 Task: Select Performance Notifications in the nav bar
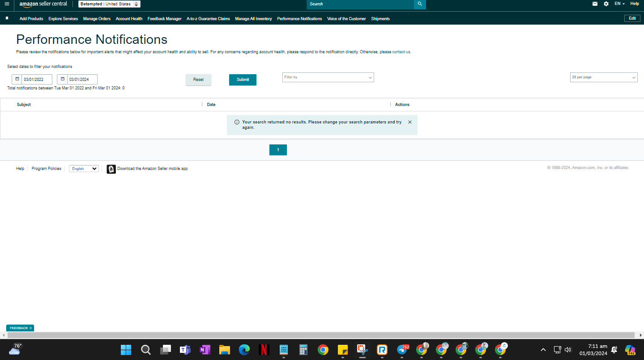(x=299, y=19)
